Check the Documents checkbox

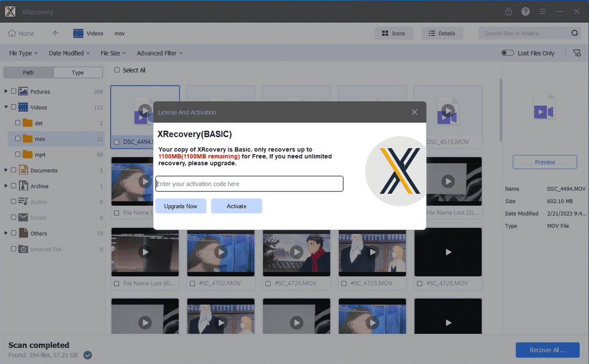pyautogui.click(x=13, y=170)
